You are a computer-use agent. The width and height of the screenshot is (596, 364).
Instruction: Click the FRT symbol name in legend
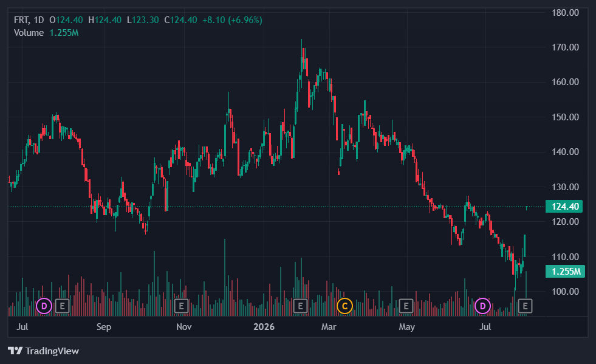(21, 20)
